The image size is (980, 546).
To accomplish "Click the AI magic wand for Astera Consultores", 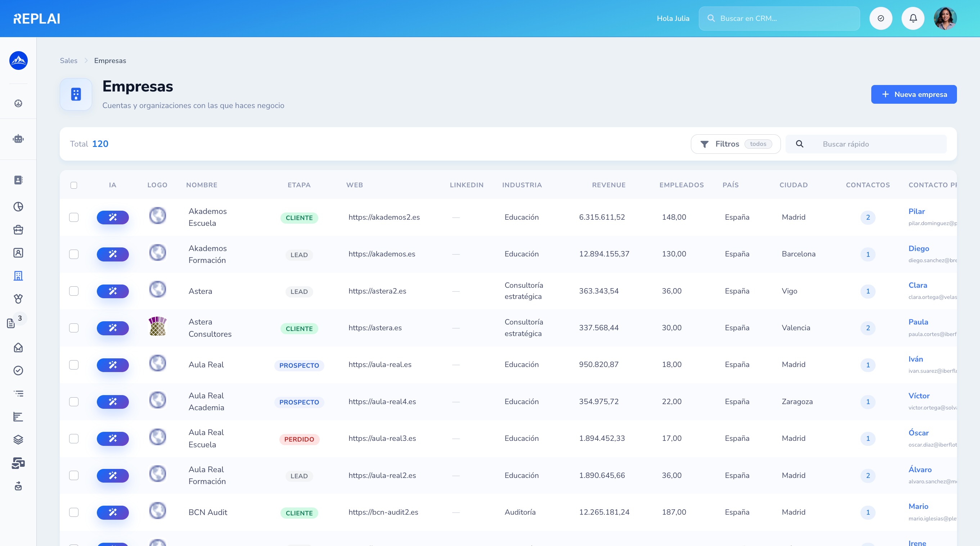I will click(113, 328).
